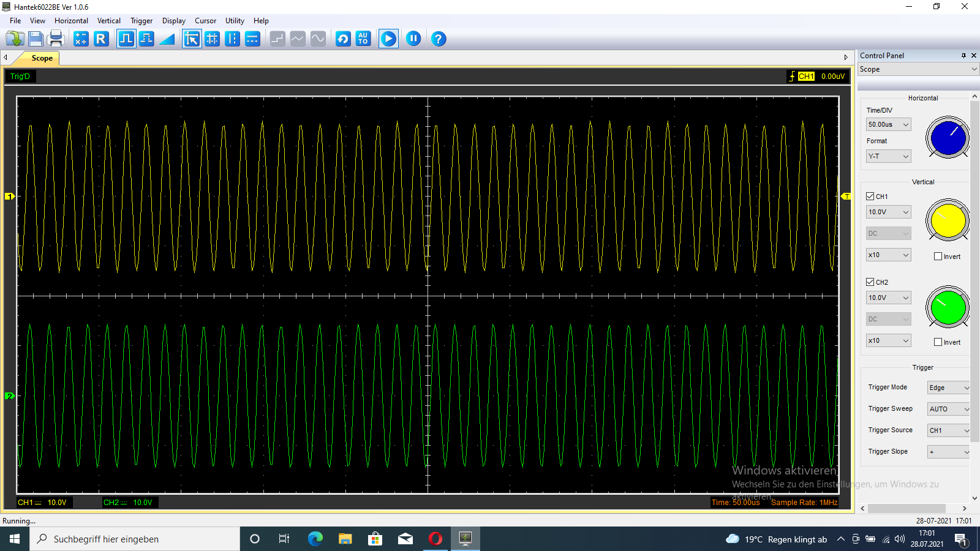Click the dotted pulse waveform icon
The width and height of the screenshot is (980, 551).
tap(146, 39)
